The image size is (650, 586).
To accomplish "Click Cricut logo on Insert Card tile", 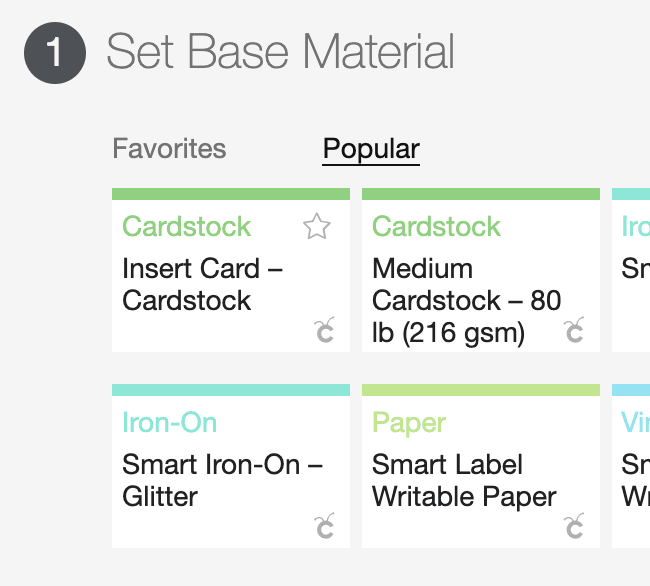I will pyautogui.click(x=324, y=330).
